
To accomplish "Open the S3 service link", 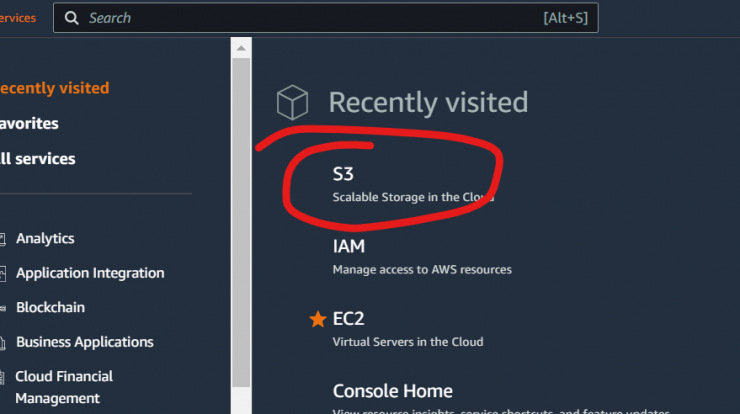I will 343,174.
